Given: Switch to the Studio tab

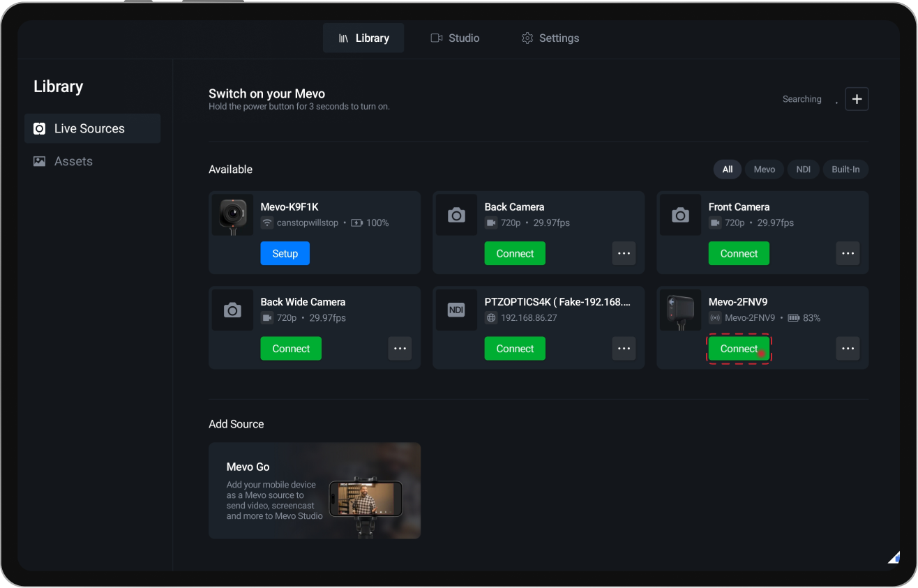Looking at the screenshot, I should click(455, 38).
